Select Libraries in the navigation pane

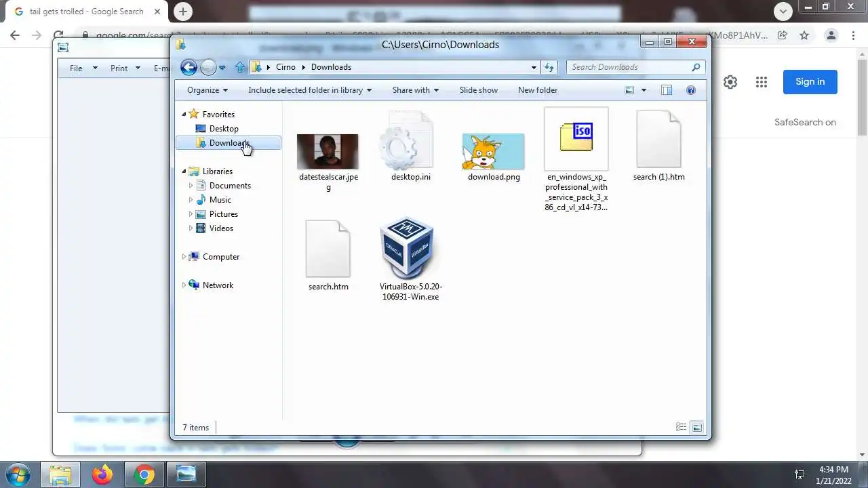pos(217,171)
